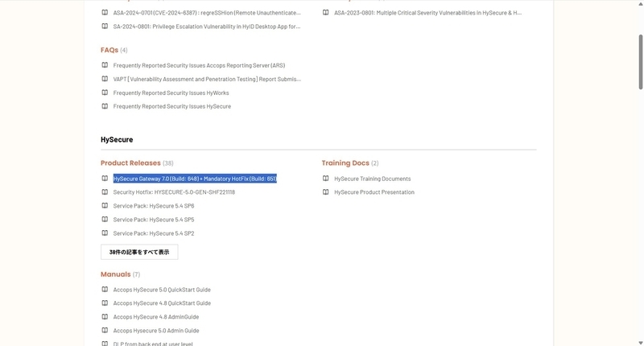Open the FAQs category heading

pos(109,50)
